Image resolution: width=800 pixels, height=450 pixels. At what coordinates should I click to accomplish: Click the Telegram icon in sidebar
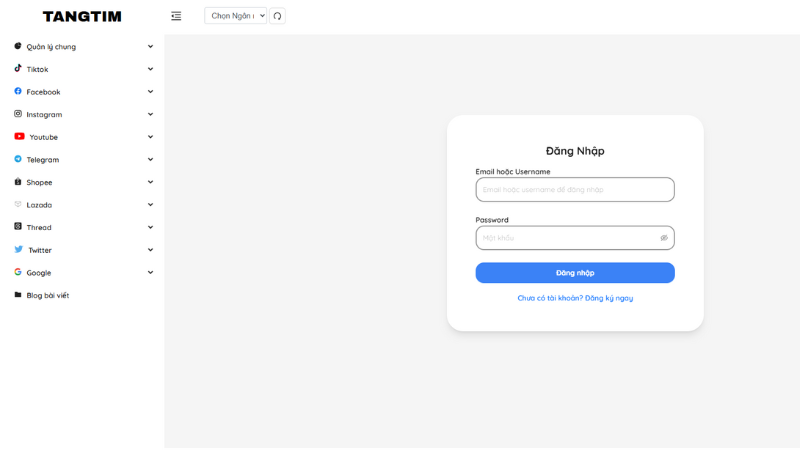click(x=18, y=159)
